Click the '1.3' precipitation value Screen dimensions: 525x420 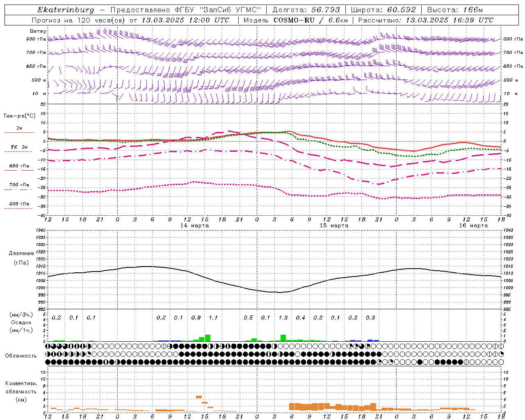(x=283, y=317)
